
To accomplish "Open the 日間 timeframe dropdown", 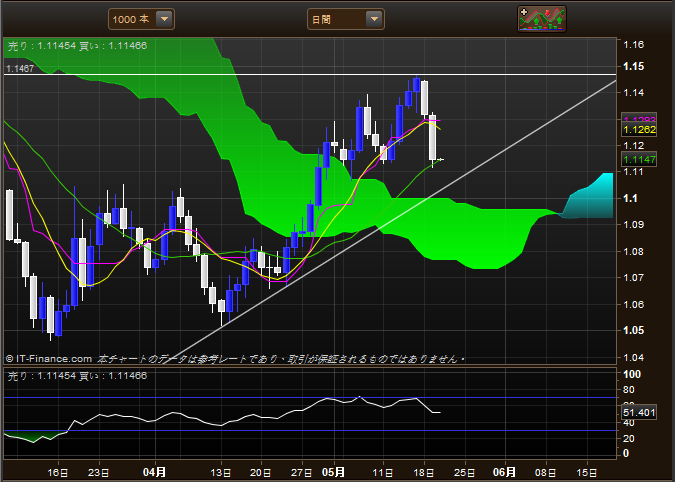I will pyautogui.click(x=346, y=19).
